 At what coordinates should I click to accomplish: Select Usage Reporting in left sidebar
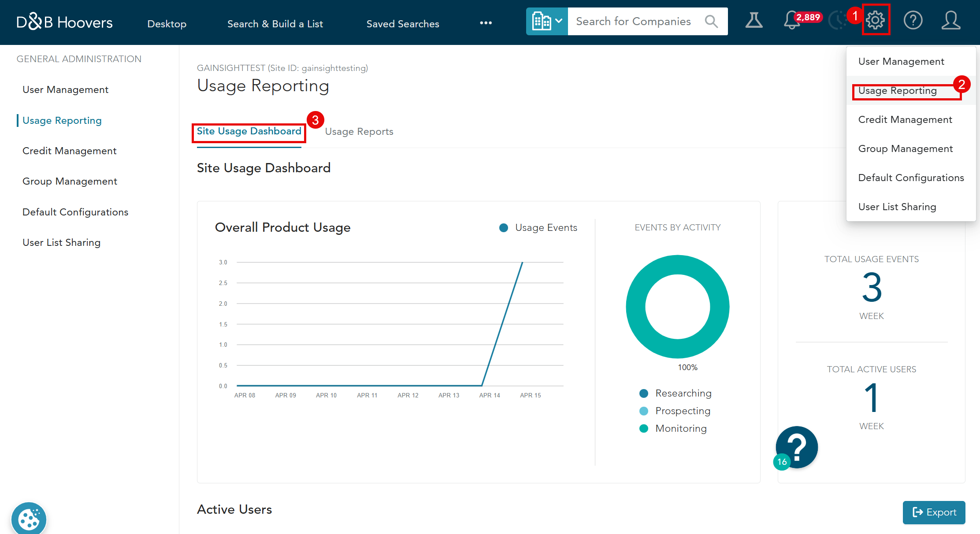[x=62, y=120]
